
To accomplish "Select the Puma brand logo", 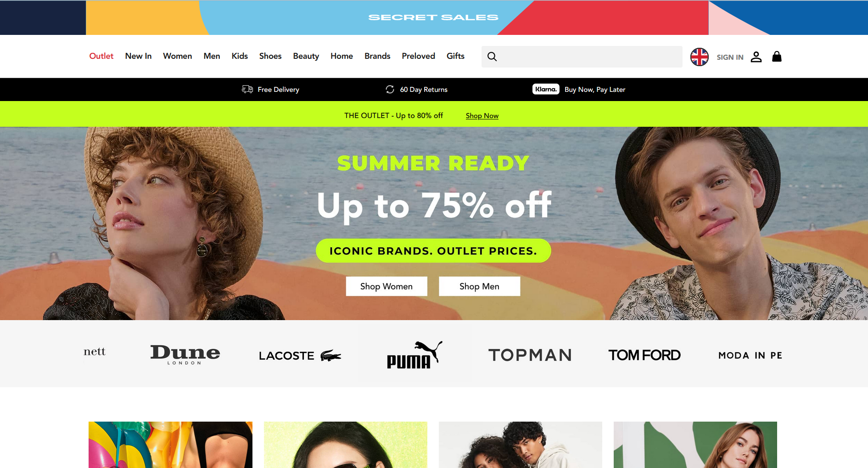I will coord(414,354).
